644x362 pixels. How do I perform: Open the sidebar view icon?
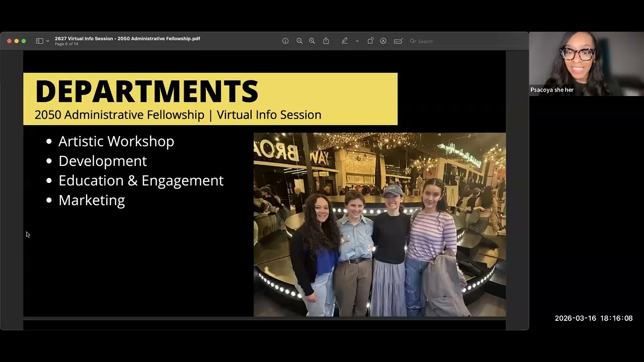39,41
